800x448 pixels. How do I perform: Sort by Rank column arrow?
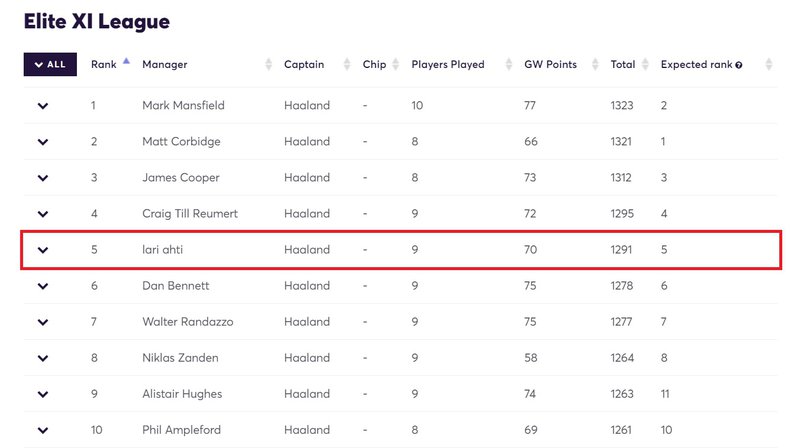coord(126,61)
